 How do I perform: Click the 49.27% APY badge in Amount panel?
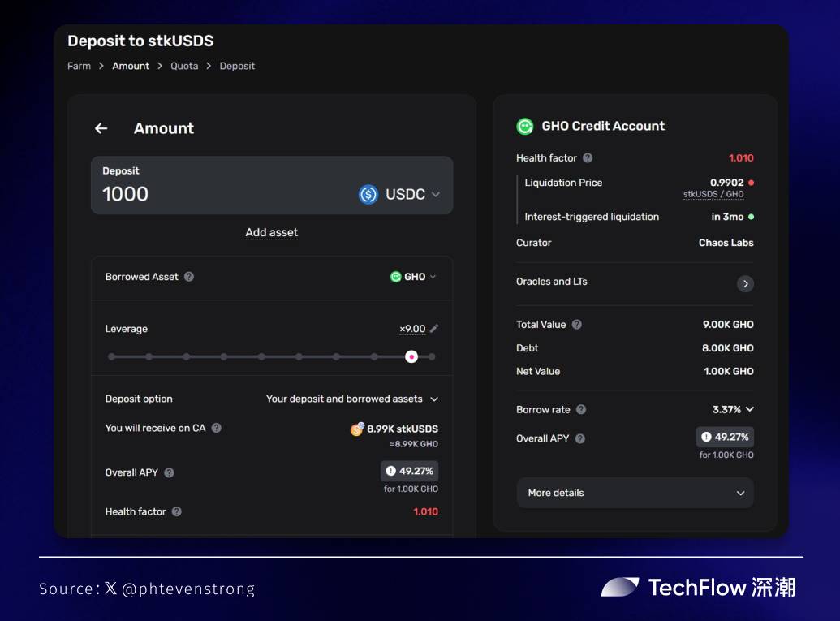[410, 471]
